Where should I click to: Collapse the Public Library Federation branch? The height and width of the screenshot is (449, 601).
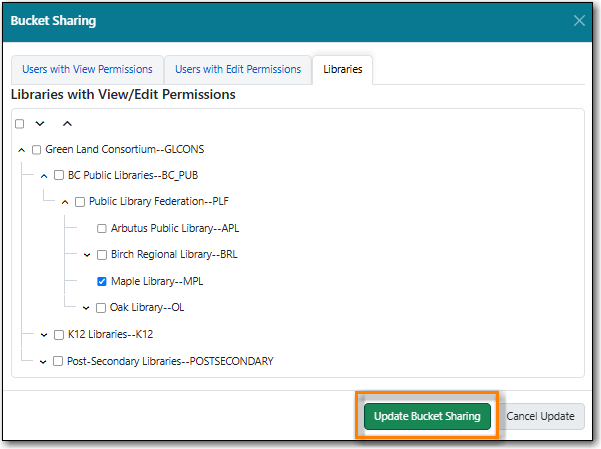(65, 202)
